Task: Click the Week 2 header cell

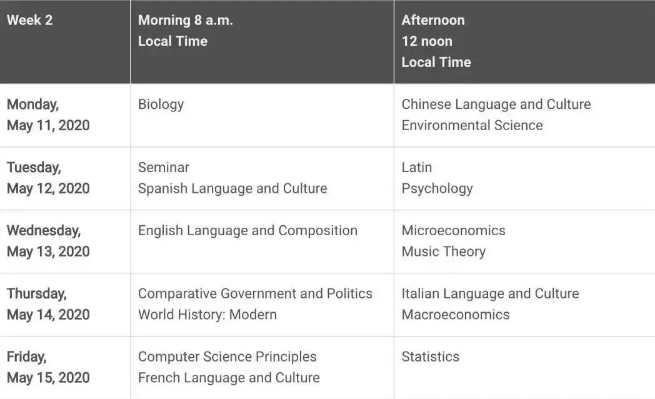Action: click(x=65, y=41)
